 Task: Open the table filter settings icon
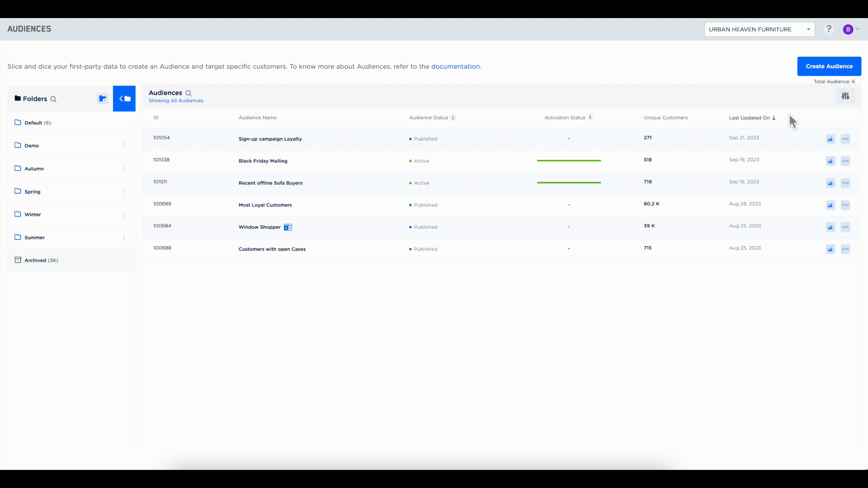[x=845, y=96]
